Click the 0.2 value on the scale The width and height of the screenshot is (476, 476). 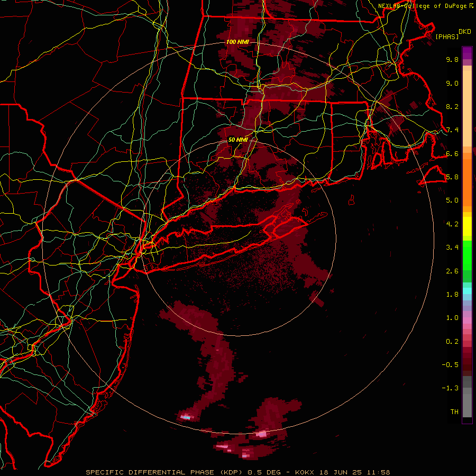click(x=452, y=341)
